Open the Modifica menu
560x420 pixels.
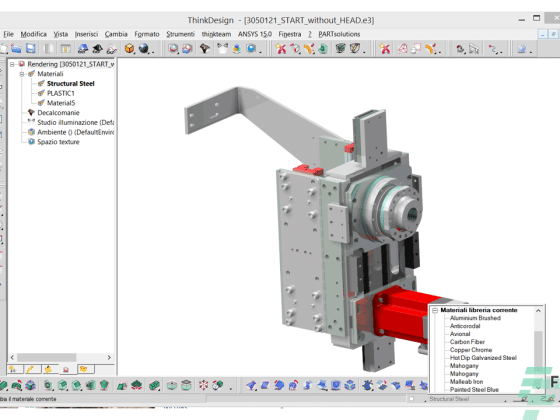pyautogui.click(x=34, y=34)
